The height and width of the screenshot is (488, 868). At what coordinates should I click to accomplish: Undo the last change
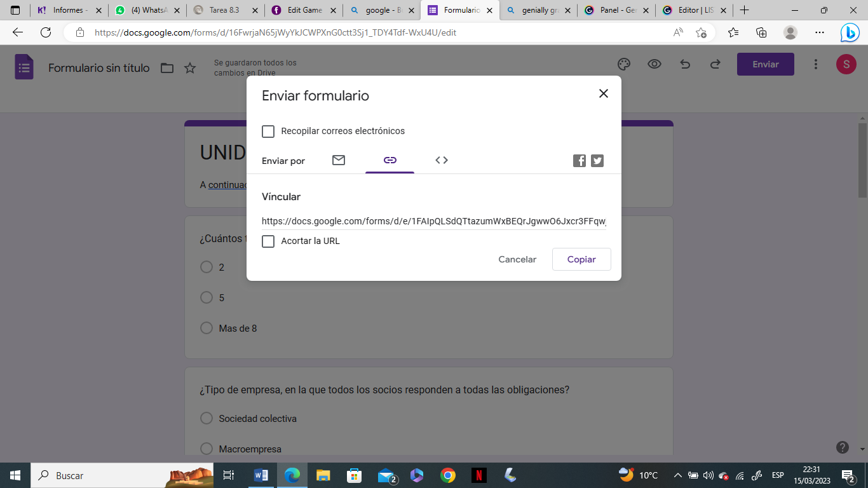(x=684, y=64)
